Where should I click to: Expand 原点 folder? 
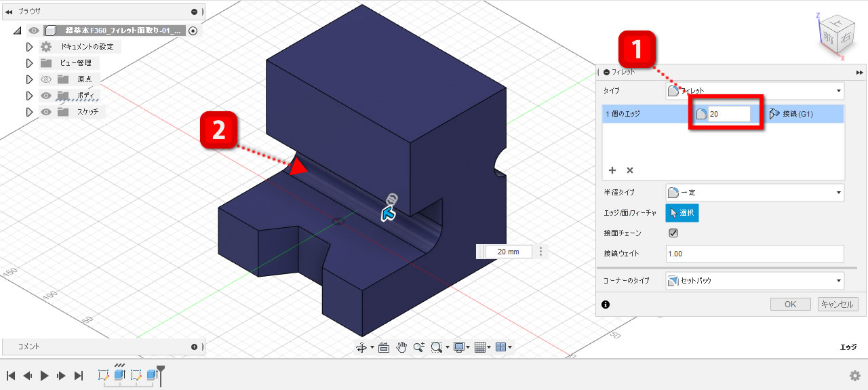click(x=29, y=79)
